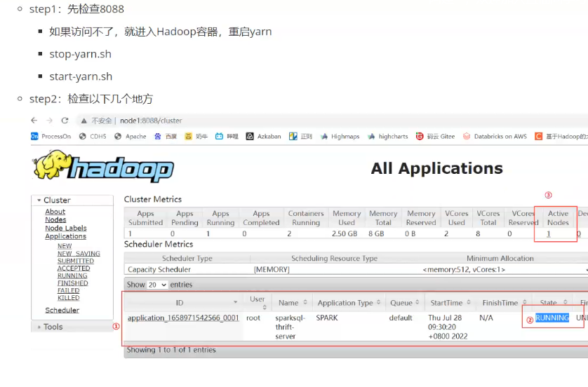Sort applications by State column
Viewport: 588px width, 387px height.
554,303
